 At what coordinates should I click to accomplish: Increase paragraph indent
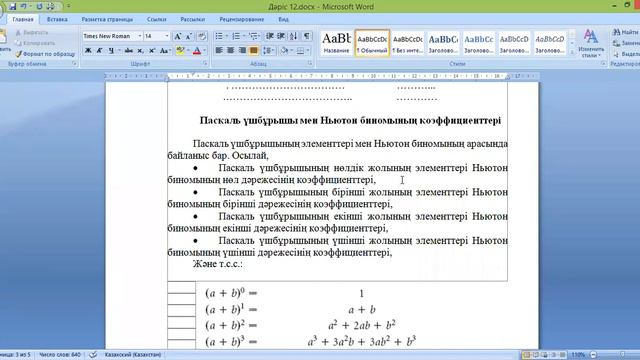pyautogui.click(x=281, y=36)
